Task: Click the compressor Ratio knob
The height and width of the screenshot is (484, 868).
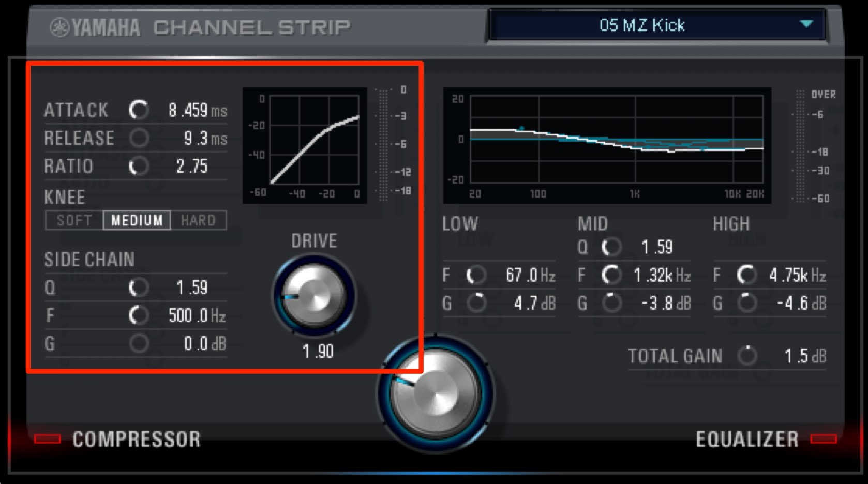Action: (139, 166)
